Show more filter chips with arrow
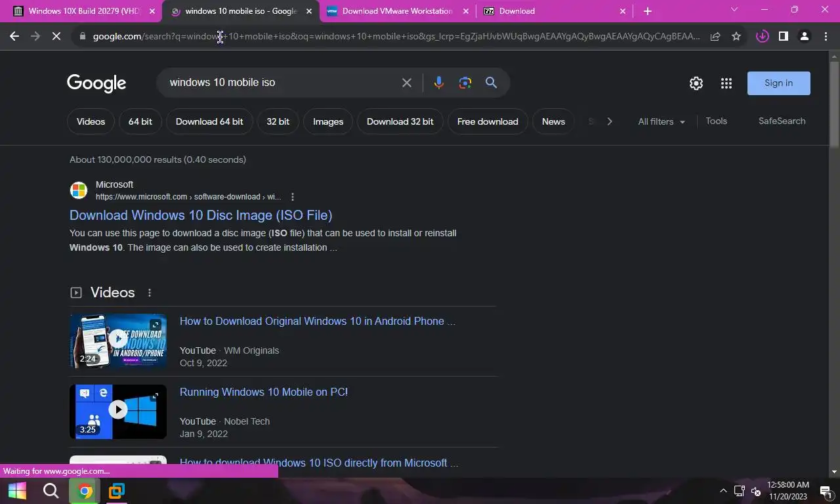Viewport: 840px width, 504px height. click(x=610, y=121)
